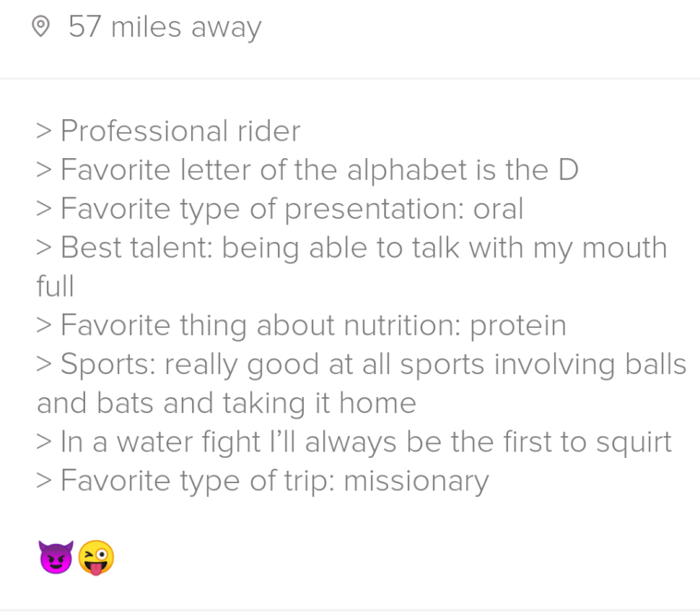Click the word "full" on its own line

click(54, 286)
